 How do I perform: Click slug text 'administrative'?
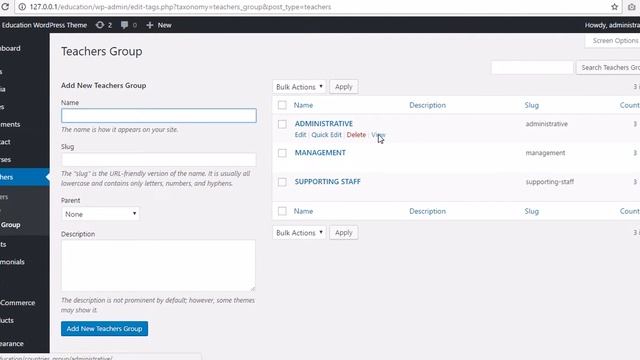[x=547, y=124]
